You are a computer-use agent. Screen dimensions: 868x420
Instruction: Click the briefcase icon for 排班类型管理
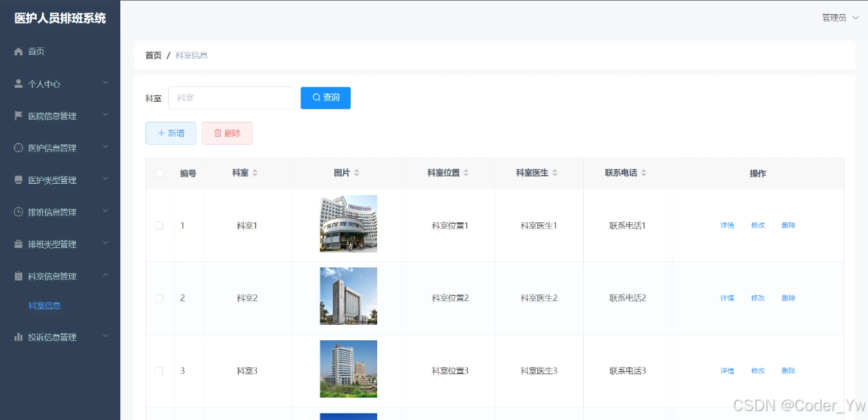coord(18,244)
